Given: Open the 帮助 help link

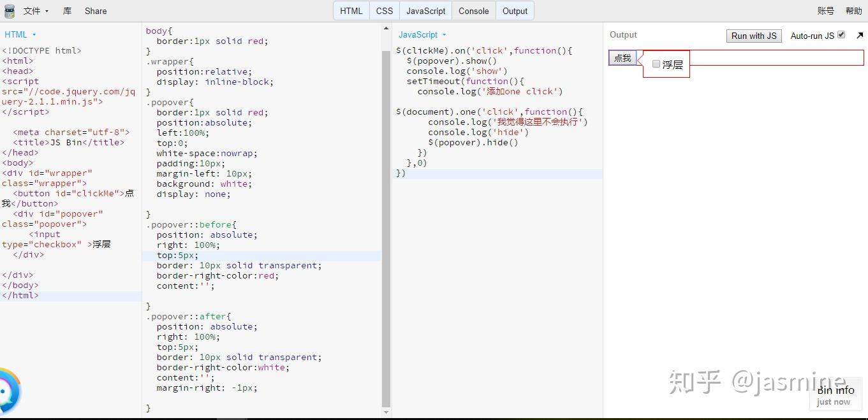Looking at the screenshot, I should (x=854, y=11).
